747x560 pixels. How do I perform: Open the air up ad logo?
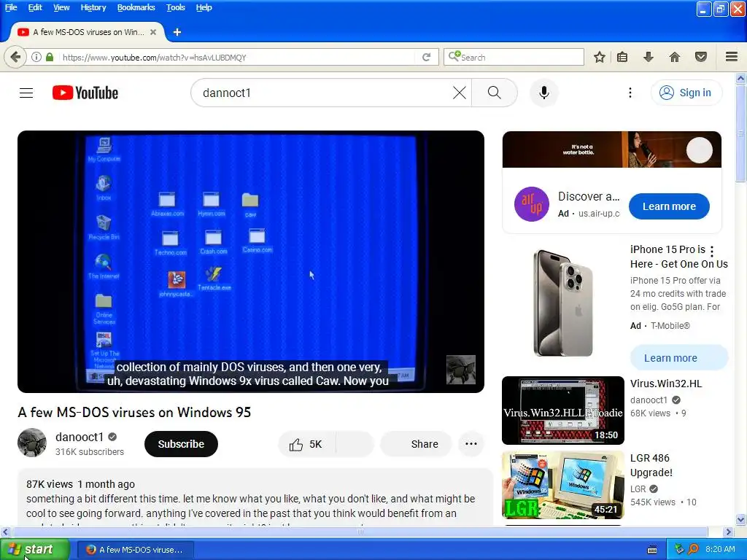532,204
